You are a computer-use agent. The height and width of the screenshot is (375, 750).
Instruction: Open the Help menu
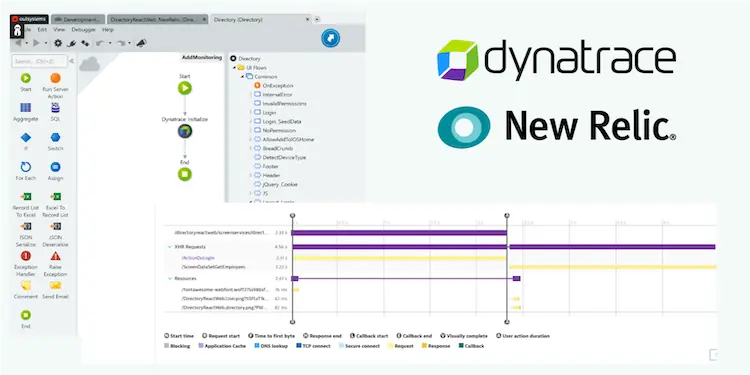[x=108, y=30]
